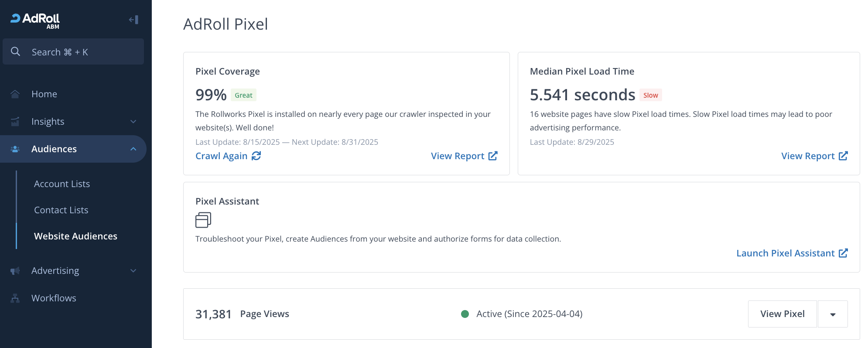Click the search magnifier icon

[x=16, y=51]
